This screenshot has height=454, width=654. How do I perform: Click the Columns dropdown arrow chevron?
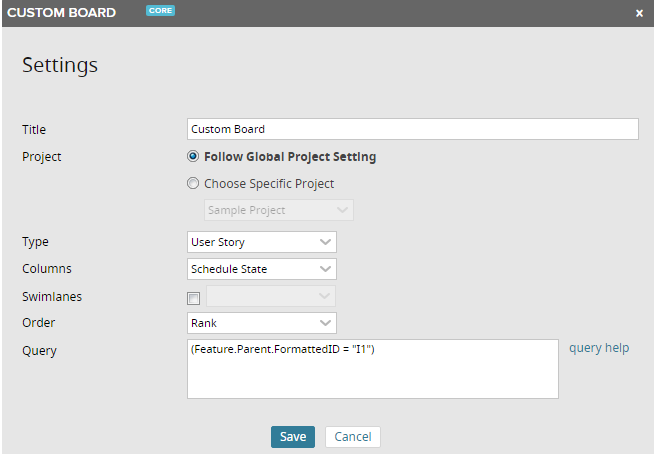[325, 269]
